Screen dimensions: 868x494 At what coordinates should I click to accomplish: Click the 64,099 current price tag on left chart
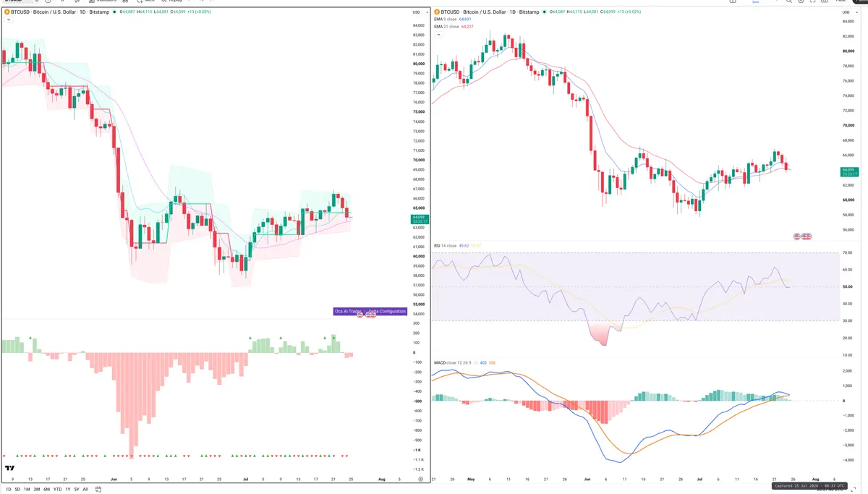pyautogui.click(x=419, y=218)
